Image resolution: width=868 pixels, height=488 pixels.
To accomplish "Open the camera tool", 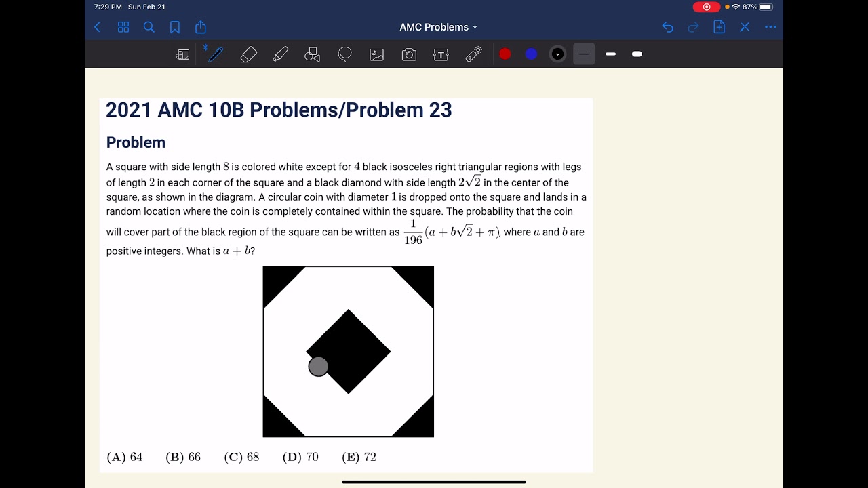I will pyautogui.click(x=409, y=55).
